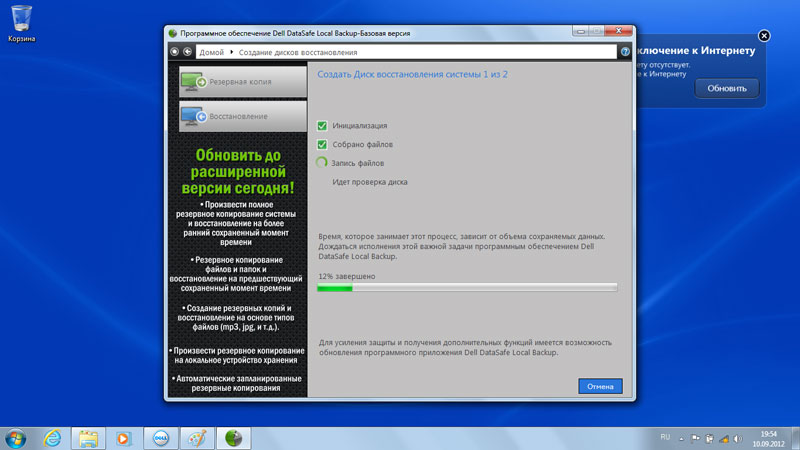Click the Обновить до расширенной версии banner
This screenshot has width=800, height=450.
pos(238,171)
